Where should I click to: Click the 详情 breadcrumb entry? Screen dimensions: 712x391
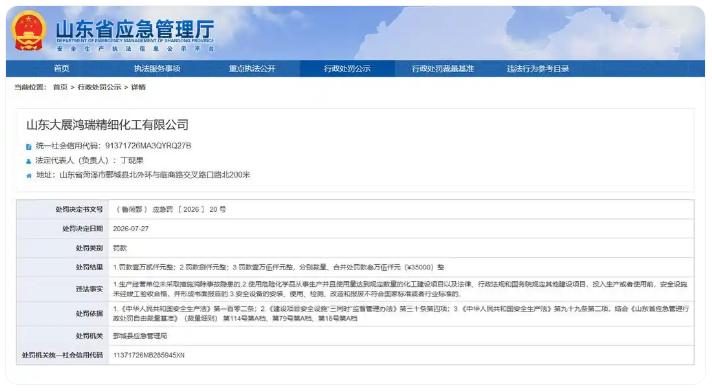tap(138, 87)
